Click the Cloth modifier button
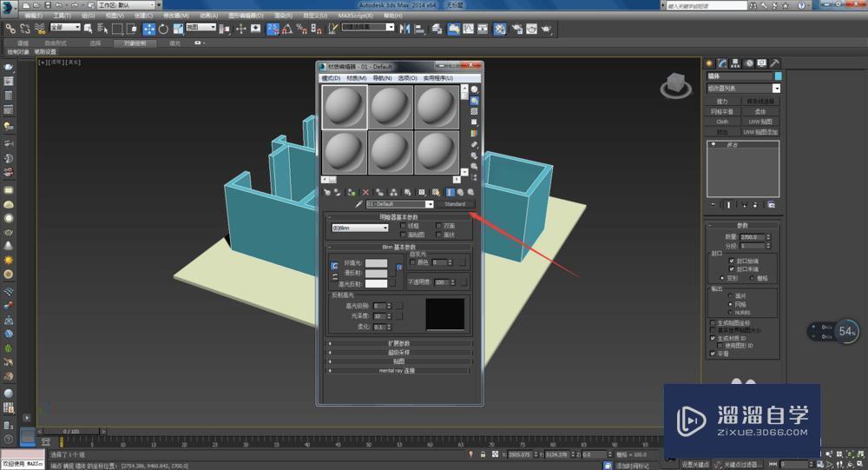Viewport: 868px width, 470px height. 722,122
